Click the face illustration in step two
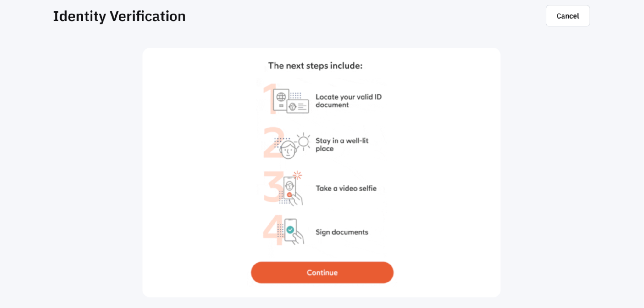Image resolution: width=644 pixels, height=308 pixels. click(x=288, y=150)
